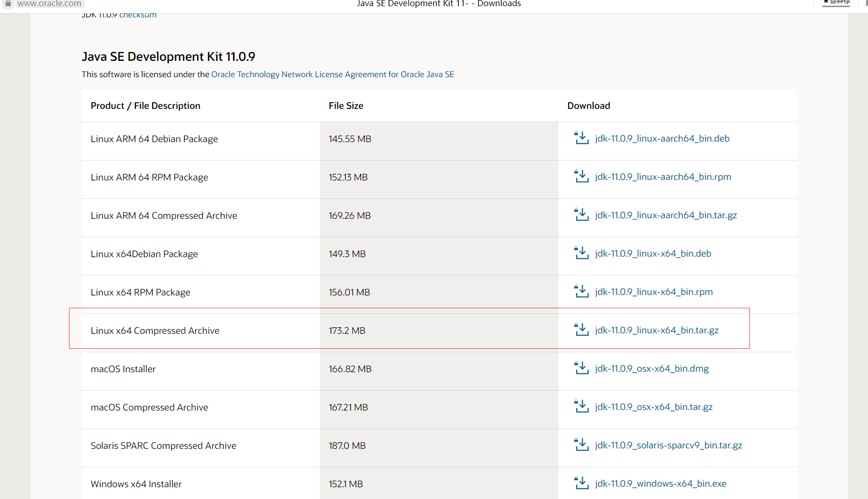This screenshot has width=868, height=499.
Task: Click the 'File Size' column header
Action: pos(346,106)
